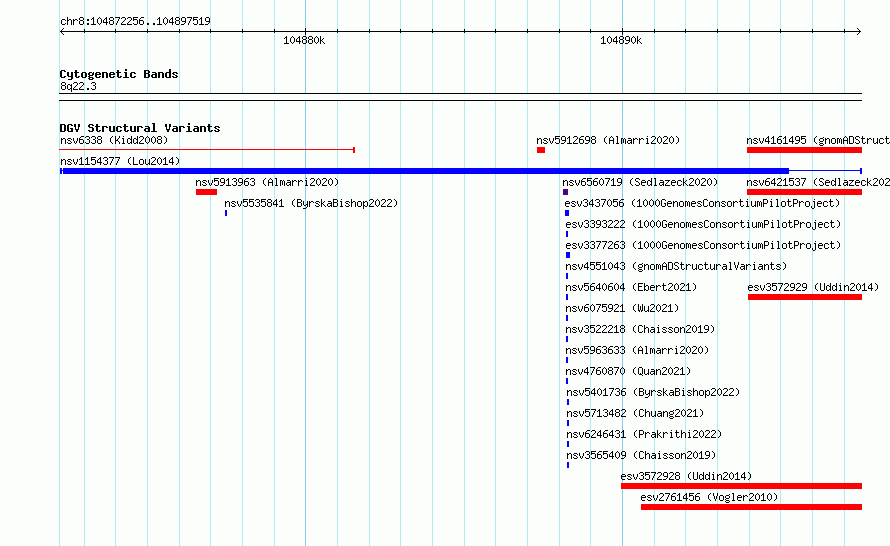Open nsv5535841 (ByrskaBishop2022) label

click(311, 203)
